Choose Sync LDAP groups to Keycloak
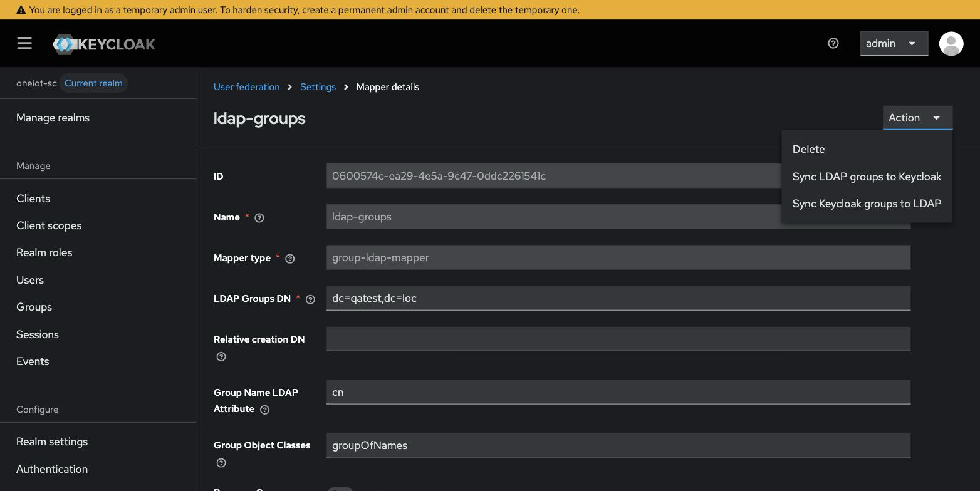Image resolution: width=980 pixels, height=491 pixels. click(867, 177)
